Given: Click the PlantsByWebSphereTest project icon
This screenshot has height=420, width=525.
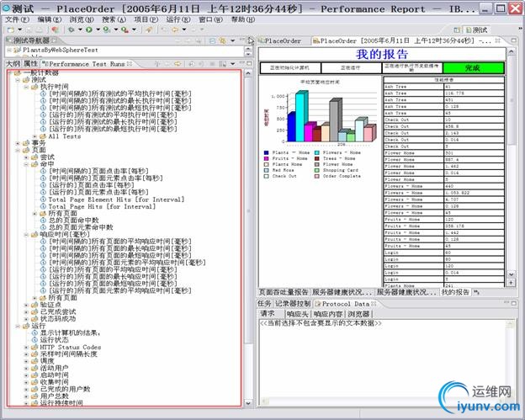Looking at the screenshot, I should point(18,50).
